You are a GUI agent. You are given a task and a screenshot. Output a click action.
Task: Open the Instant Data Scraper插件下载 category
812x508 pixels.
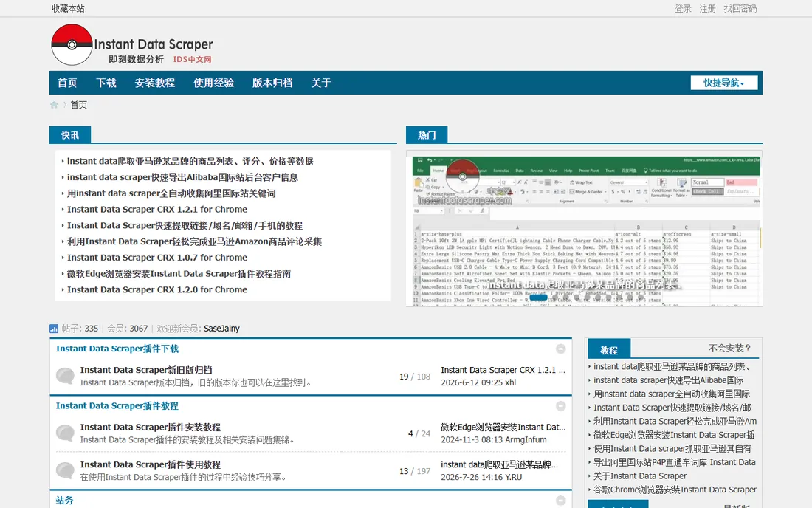click(x=117, y=349)
